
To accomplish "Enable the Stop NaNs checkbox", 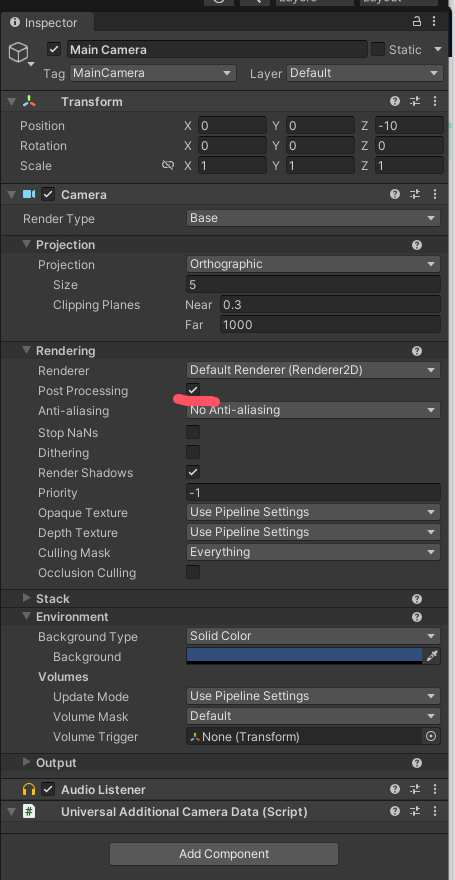I will coord(193,432).
